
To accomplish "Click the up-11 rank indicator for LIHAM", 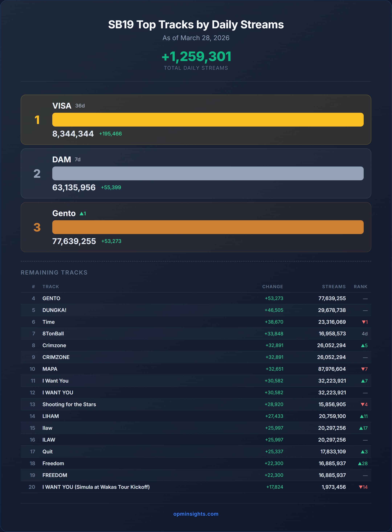I will [364, 416].
